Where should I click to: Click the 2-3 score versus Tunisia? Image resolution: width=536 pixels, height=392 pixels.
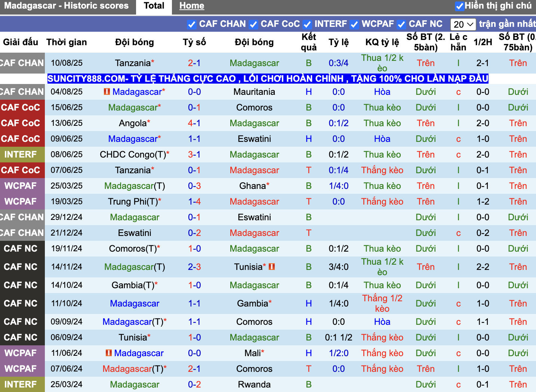[194, 267]
